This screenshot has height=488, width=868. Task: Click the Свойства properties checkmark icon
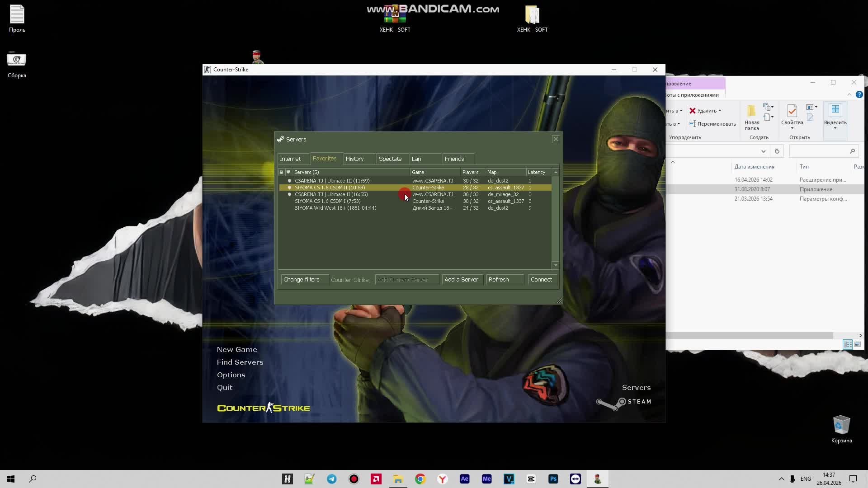coord(792,111)
